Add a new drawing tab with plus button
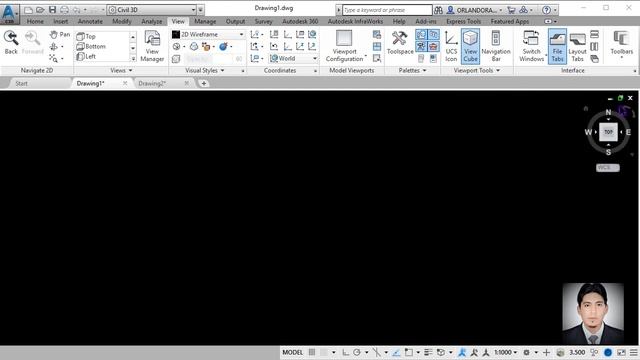 pyautogui.click(x=203, y=83)
